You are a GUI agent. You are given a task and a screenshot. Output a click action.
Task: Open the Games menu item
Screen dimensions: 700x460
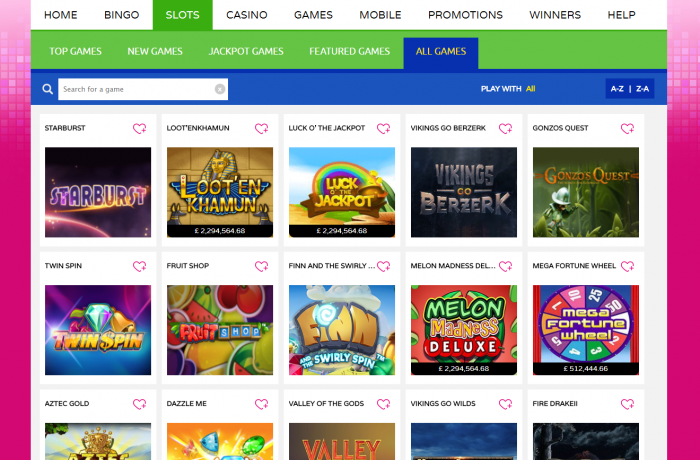coord(313,15)
